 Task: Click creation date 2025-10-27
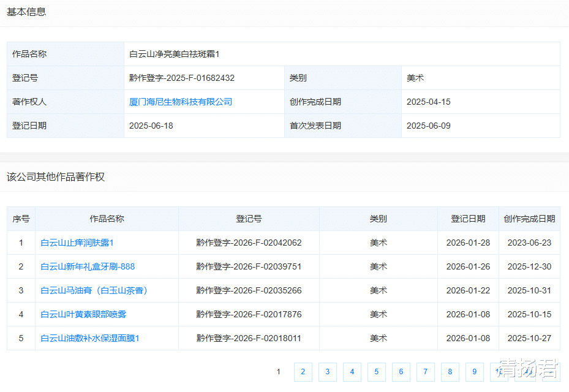point(529,339)
